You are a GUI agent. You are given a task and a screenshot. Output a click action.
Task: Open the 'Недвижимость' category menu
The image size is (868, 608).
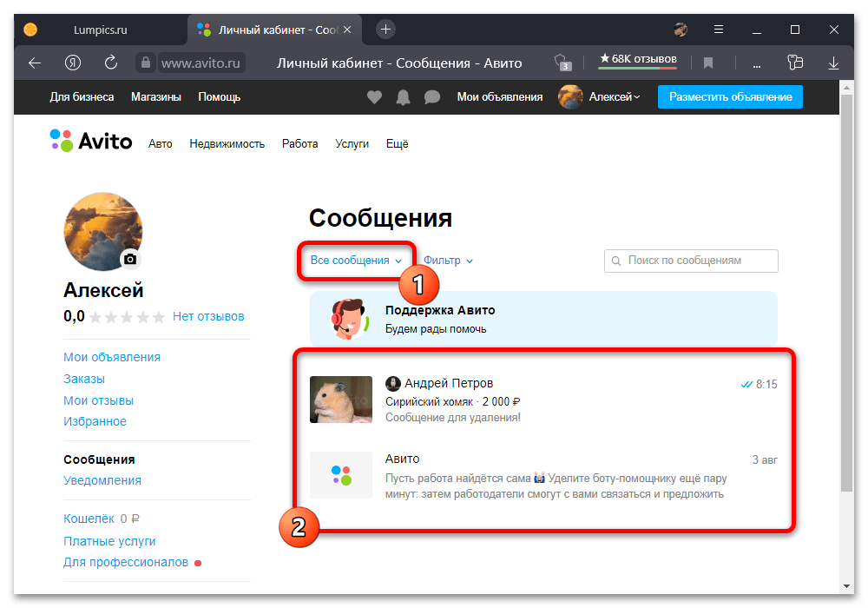[x=227, y=144]
